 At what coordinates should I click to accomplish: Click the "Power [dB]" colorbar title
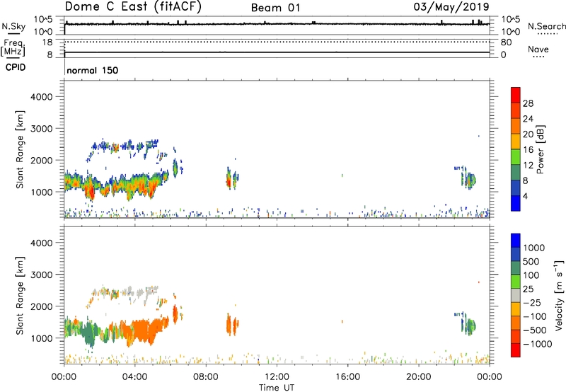point(540,149)
